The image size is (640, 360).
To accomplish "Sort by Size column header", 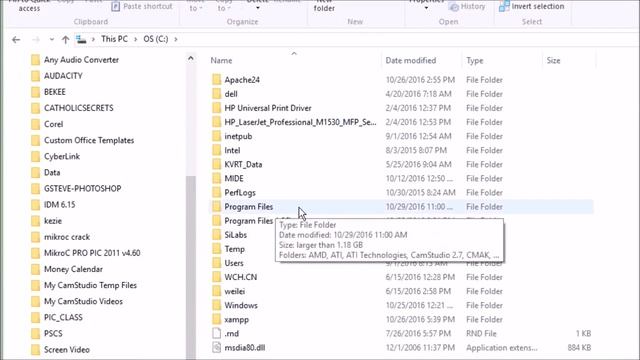I will click(x=553, y=60).
